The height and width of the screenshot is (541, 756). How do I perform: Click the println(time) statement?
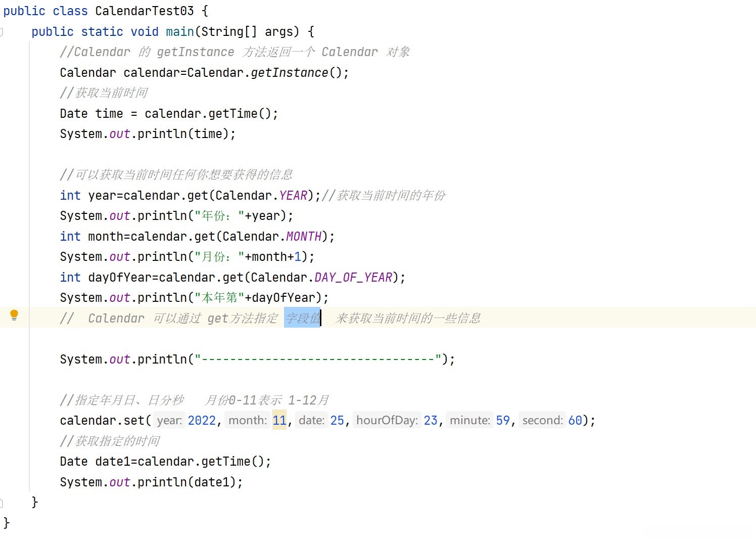[148, 134]
